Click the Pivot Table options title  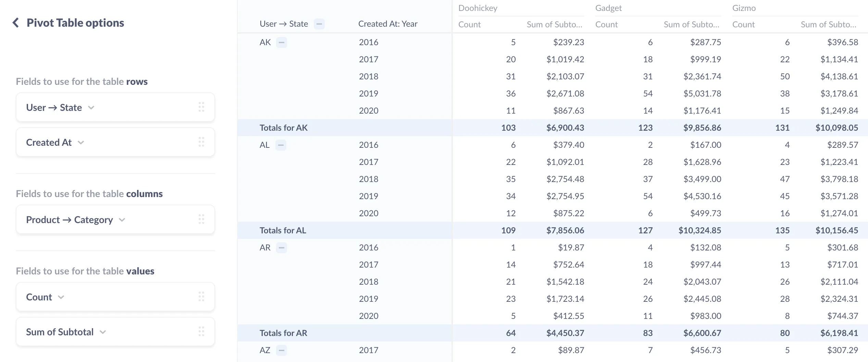pyautogui.click(x=75, y=22)
